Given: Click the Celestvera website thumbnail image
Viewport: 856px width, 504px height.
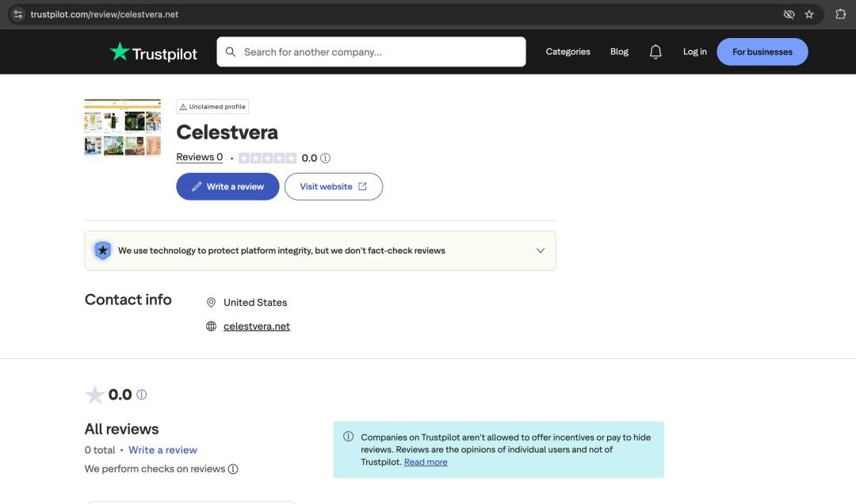Looking at the screenshot, I should [123, 128].
